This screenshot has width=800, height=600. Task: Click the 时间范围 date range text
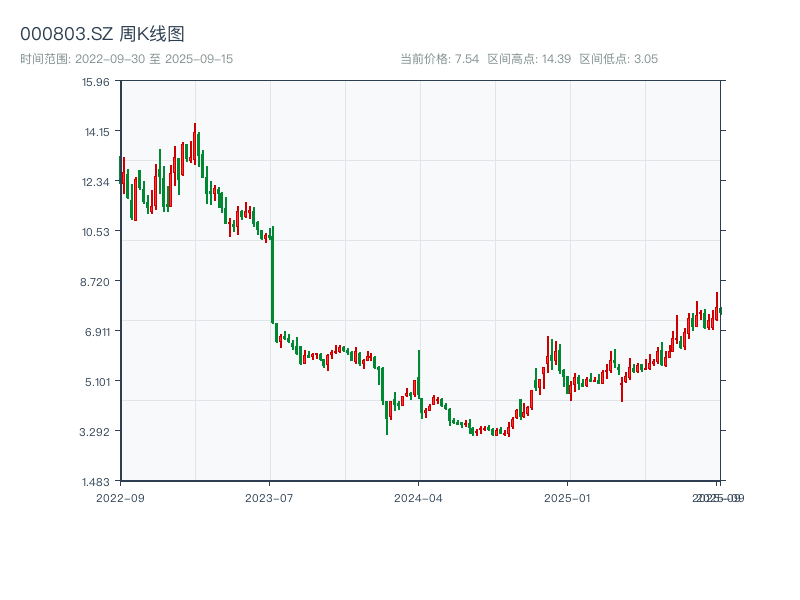pyautogui.click(x=126, y=59)
